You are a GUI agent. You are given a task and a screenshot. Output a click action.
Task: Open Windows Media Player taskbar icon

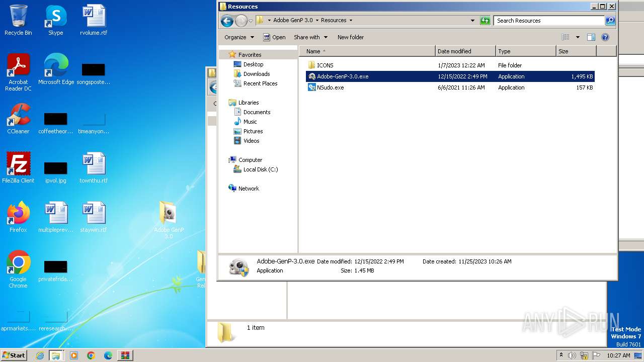pos(74,355)
